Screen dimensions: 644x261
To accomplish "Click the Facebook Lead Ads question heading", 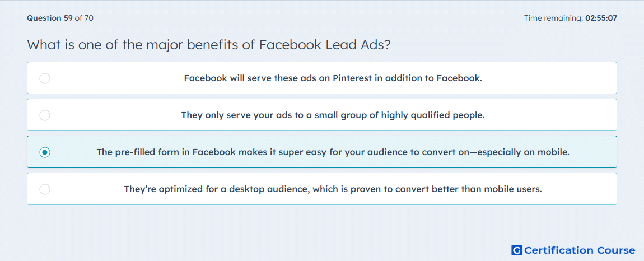I will pos(209,44).
